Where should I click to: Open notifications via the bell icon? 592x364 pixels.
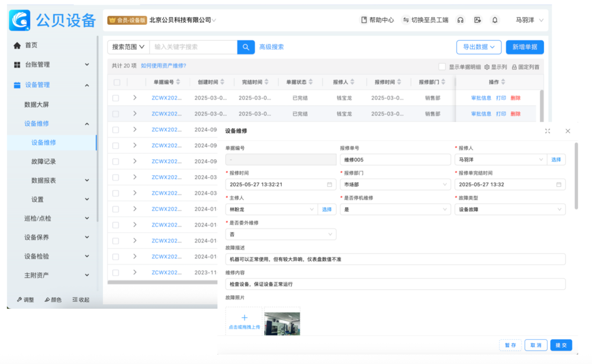tap(494, 20)
